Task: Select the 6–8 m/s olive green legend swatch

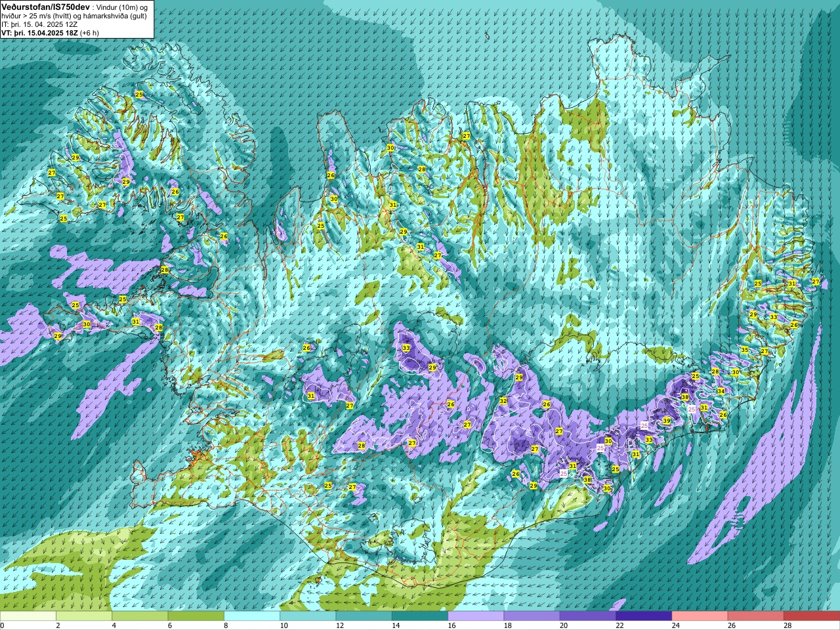Action: [196, 616]
